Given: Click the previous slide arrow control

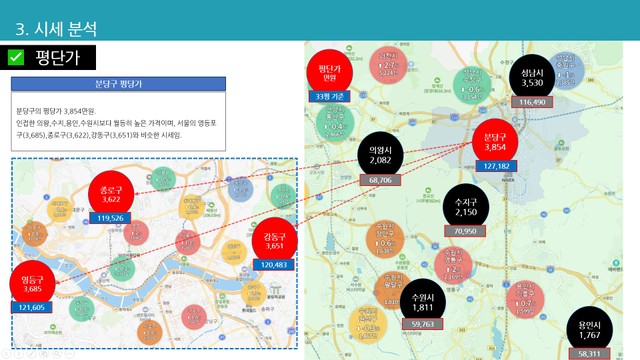Looking at the screenshot, I should pyautogui.click(x=6, y=353).
